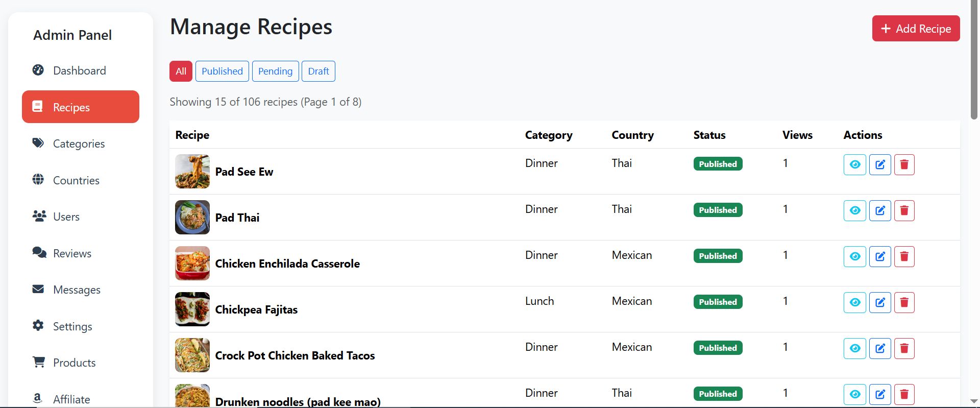The height and width of the screenshot is (408, 980).
Task: Click the Products shopping cart icon
Action: click(x=39, y=362)
